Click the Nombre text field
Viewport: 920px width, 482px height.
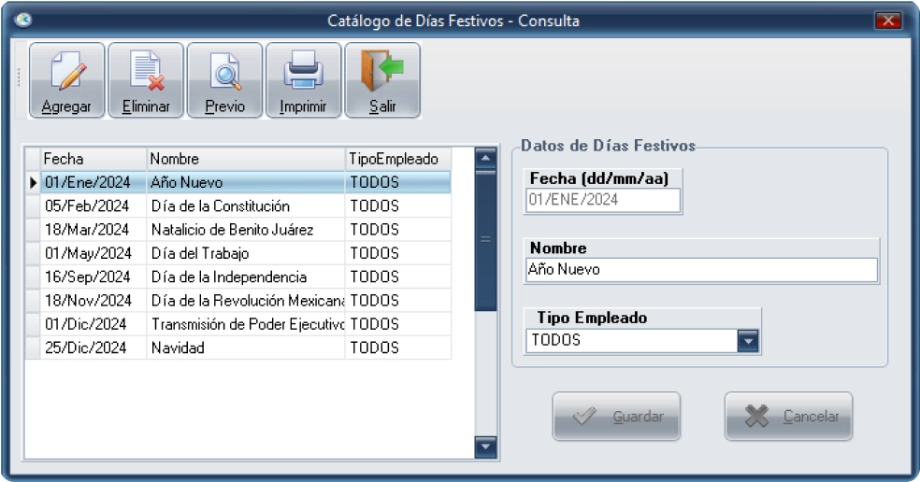click(700, 270)
